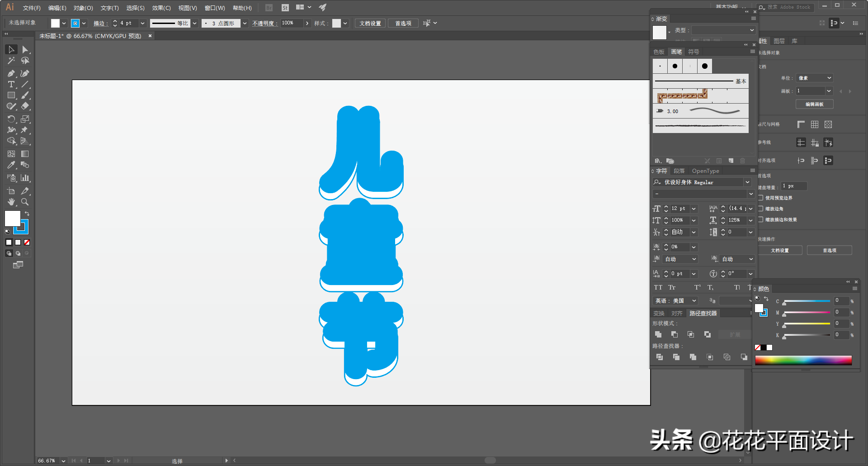Toggle 缩放边角 checkbox
Screen dimensions: 868x466
tap(761, 209)
